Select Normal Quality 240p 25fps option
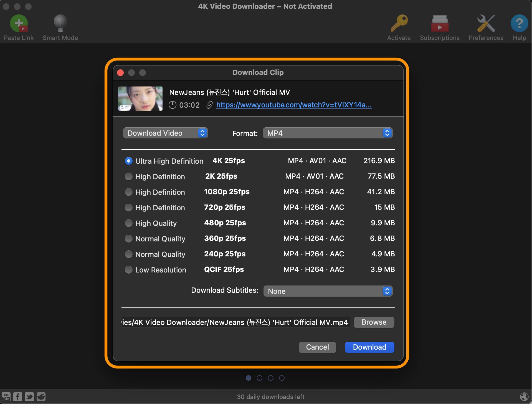This screenshot has width=532, height=404. (129, 254)
